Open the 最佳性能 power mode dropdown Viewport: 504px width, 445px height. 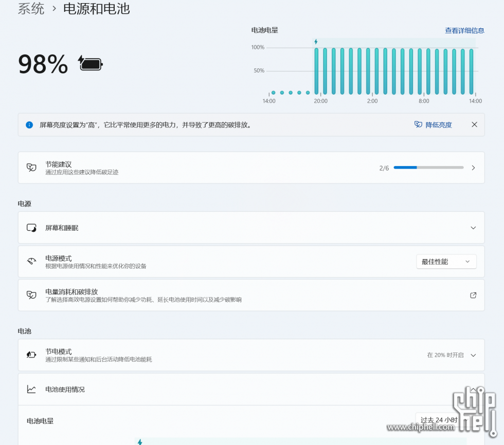[446, 262]
